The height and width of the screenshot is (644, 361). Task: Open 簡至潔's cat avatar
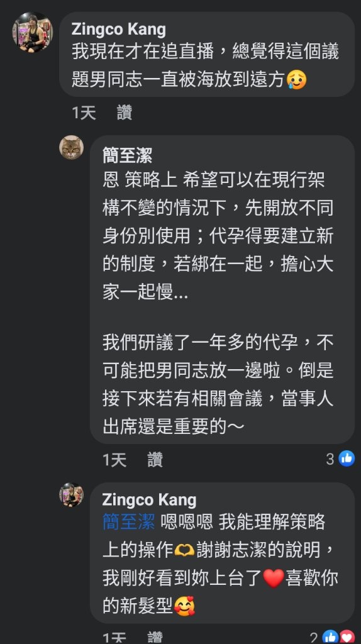[x=72, y=147]
